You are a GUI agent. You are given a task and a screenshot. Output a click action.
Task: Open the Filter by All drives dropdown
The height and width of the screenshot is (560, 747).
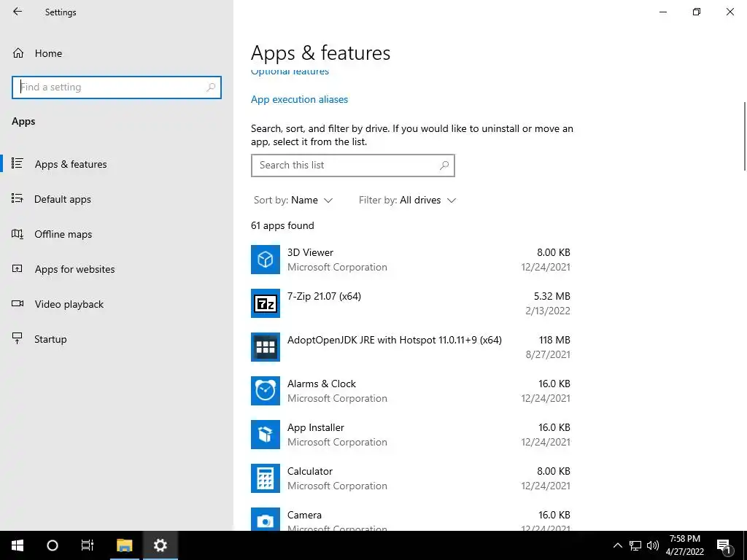click(x=407, y=200)
